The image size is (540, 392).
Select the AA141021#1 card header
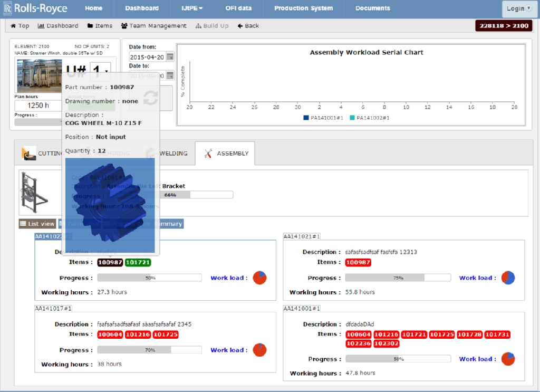click(x=302, y=236)
